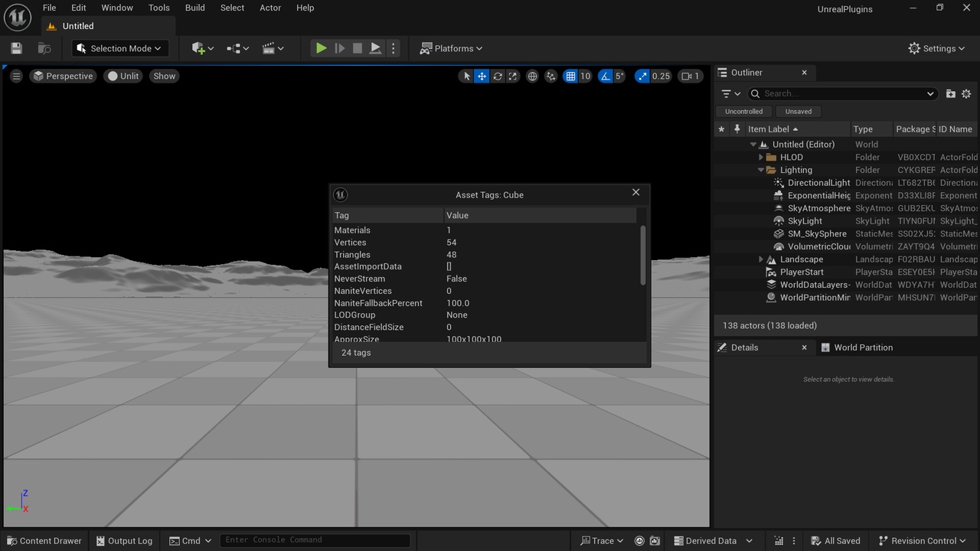The width and height of the screenshot is (980, 551).
Task: Open the Window menu
Action: tap(117, 8)
